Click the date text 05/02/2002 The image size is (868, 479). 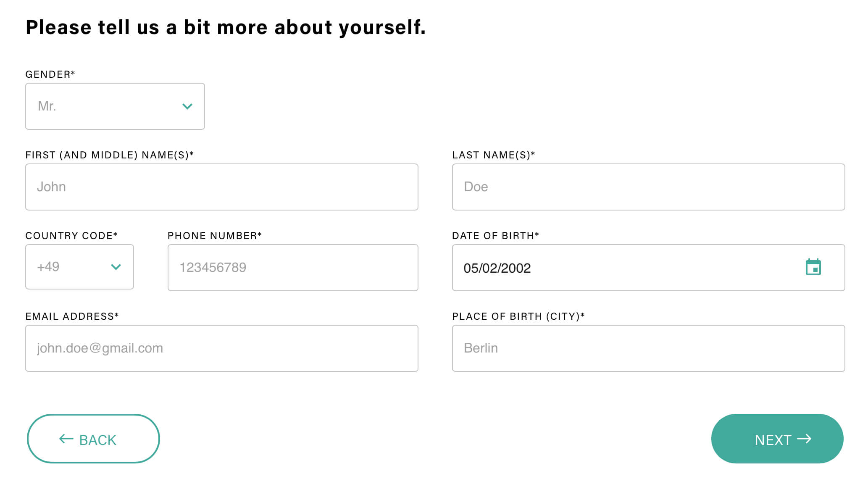[497, 268]
